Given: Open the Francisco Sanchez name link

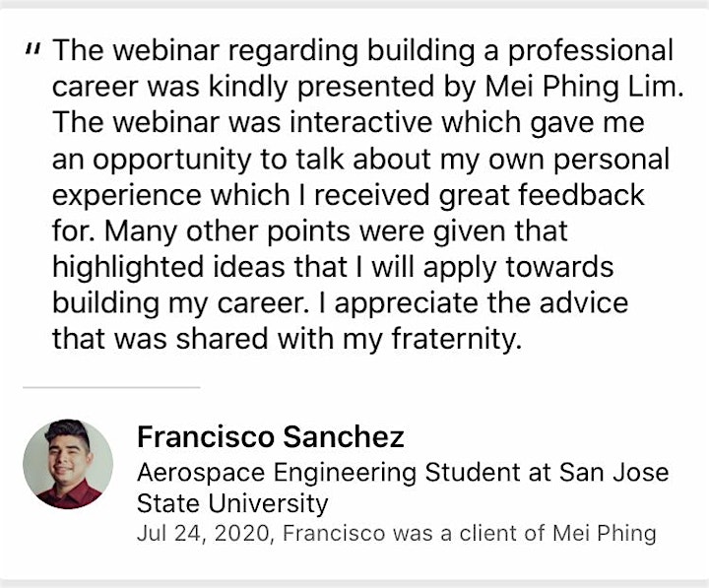Looking at the screenshot, I should click(271, 437).
